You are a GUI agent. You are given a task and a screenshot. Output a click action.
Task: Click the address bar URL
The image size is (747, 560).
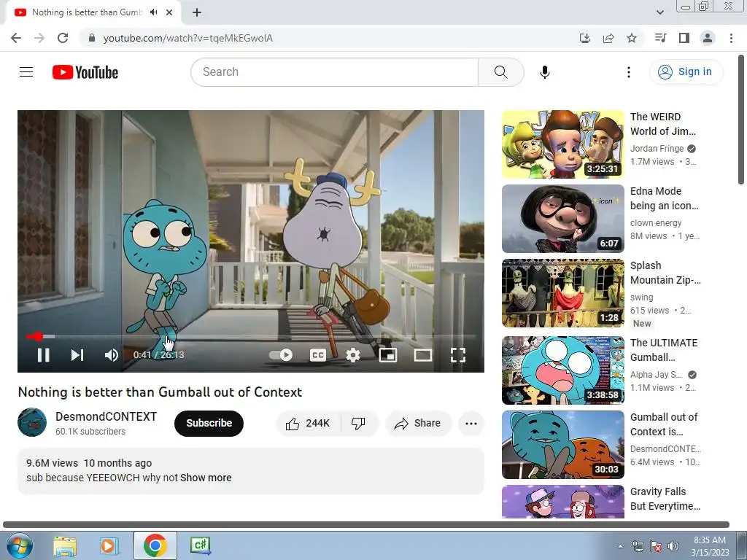point(187,38)
